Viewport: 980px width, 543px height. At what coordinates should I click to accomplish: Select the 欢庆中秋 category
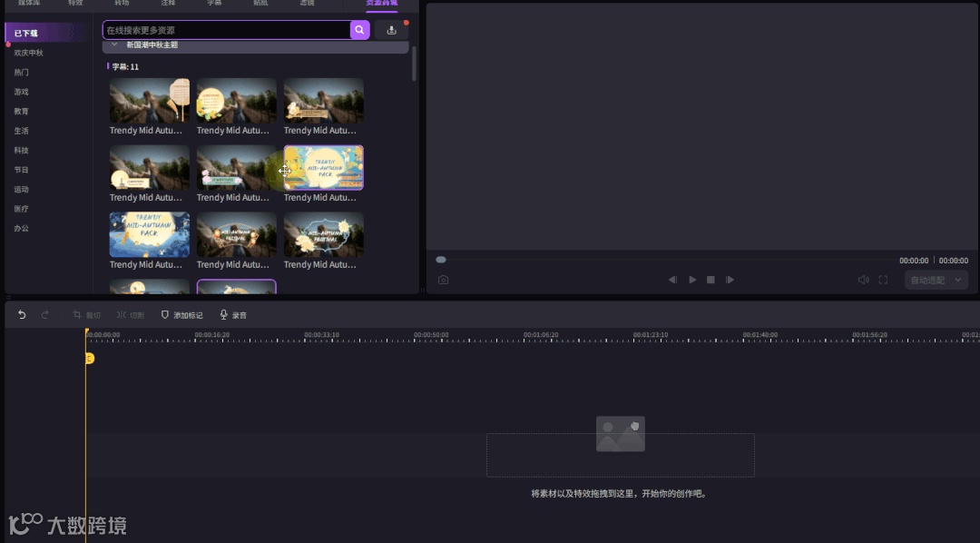click(29, 53)
